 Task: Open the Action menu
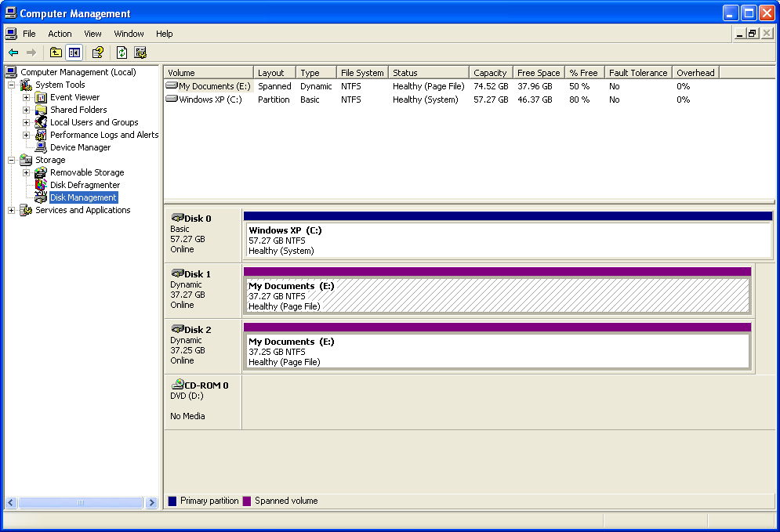[x=60, y=34]
